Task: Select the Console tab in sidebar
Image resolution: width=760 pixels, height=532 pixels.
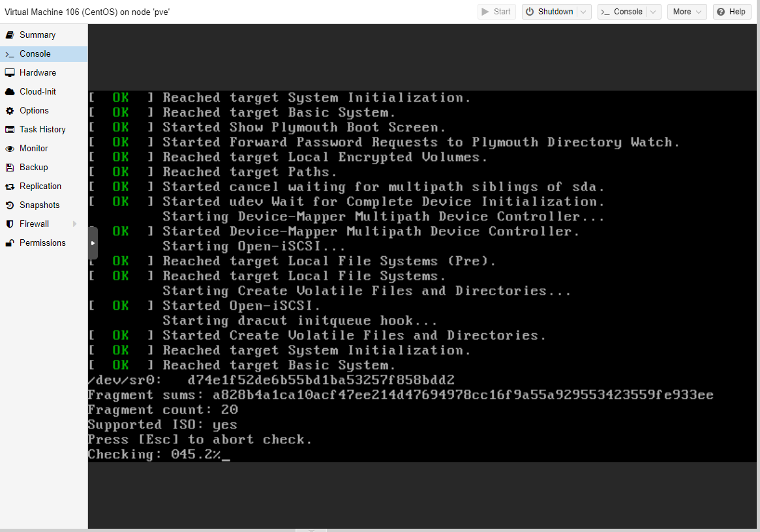Action: point(35,54)
